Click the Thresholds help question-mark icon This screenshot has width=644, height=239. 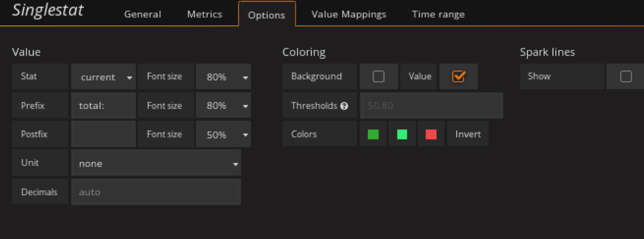point(344,106)
